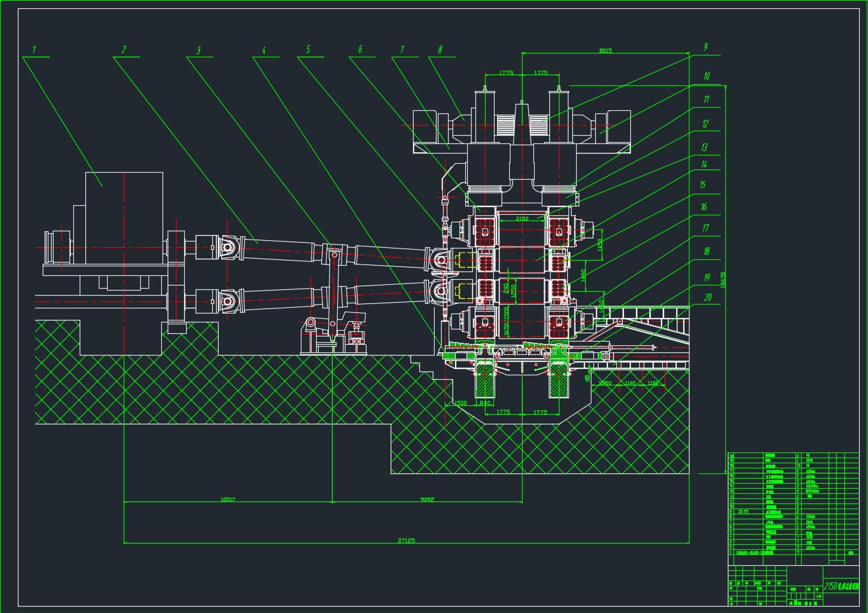868x613 pixels.
Task: Select the 2150 dimension between mill housings
Action: (522, 219)
